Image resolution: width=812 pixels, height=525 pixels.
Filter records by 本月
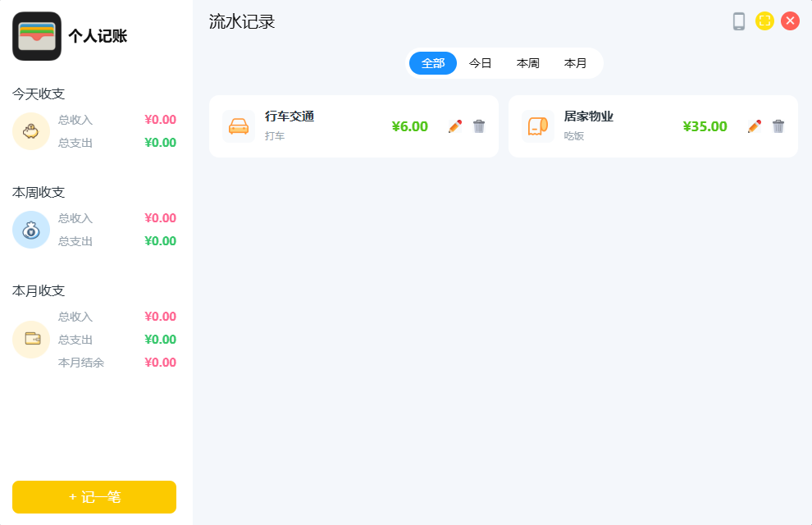[x=576, y=63]
